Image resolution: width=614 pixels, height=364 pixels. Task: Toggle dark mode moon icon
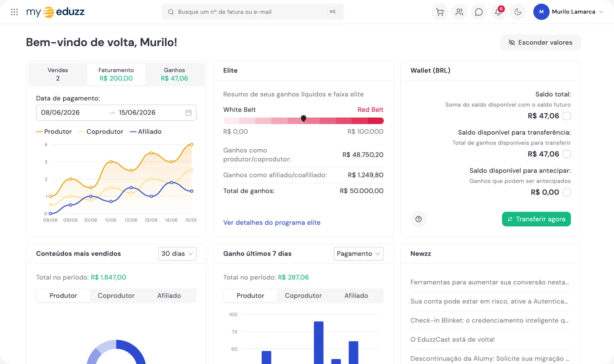518,12
